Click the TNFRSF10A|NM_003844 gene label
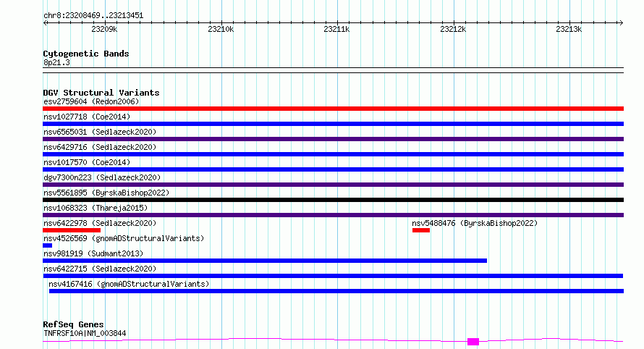Image resolution: width=644 pixels, height=349 pixels. click(85, 333)
